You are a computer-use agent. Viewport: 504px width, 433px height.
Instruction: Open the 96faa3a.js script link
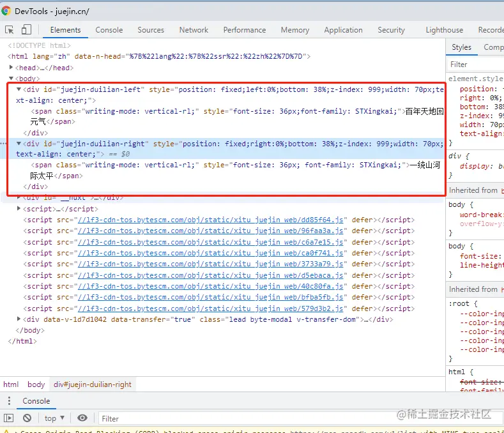pyautogui.click(x=211, y=231)
